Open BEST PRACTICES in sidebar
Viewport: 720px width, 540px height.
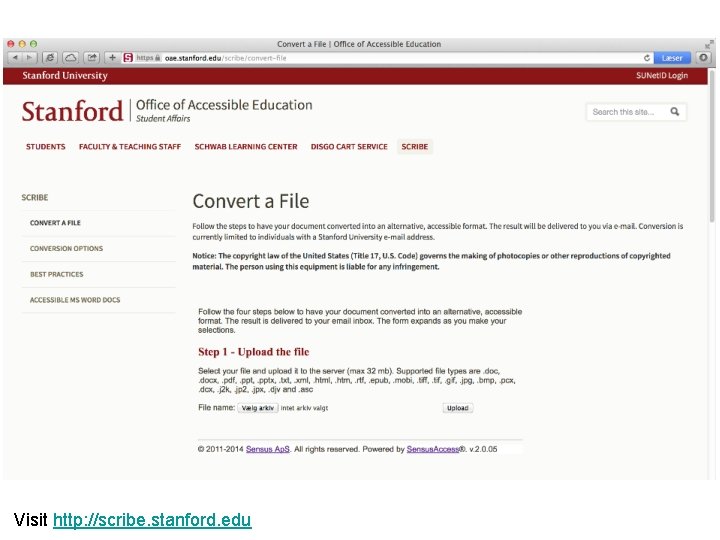click(56, 275)
